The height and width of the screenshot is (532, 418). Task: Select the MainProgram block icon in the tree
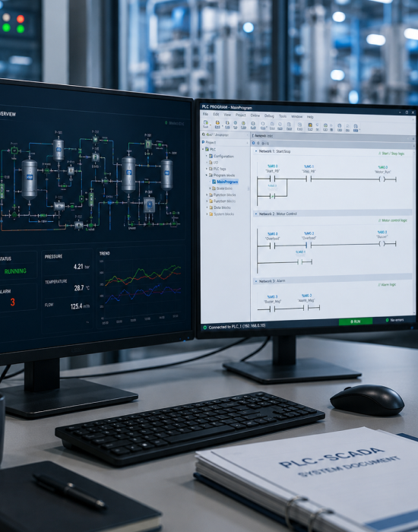[x=214, y=182]
